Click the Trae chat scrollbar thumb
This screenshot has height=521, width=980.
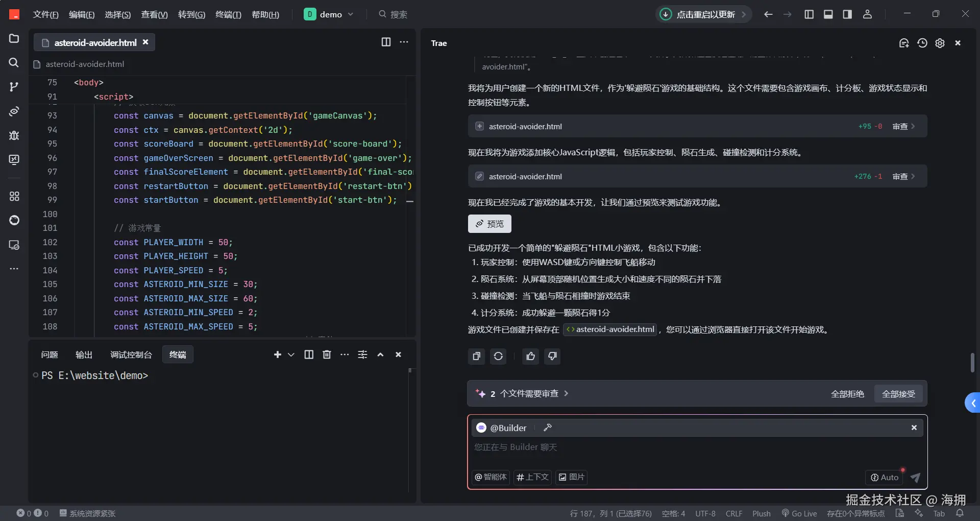pos(972,363)
